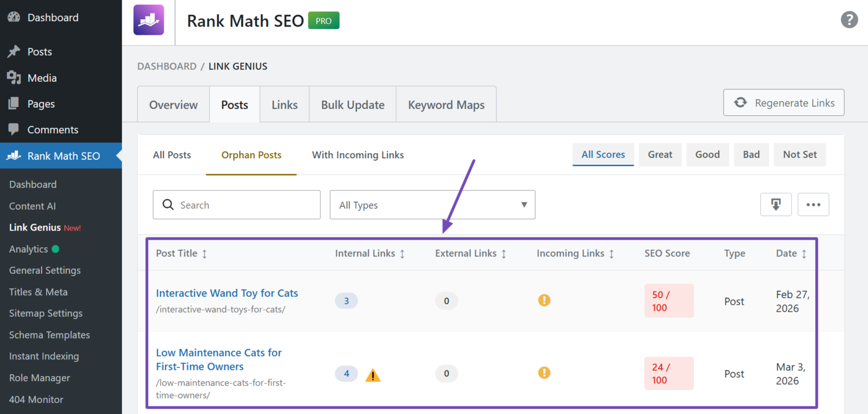The image size is (868, 414).
Task: Open Instant Indexing in sidebar
Action: (44, 356)
